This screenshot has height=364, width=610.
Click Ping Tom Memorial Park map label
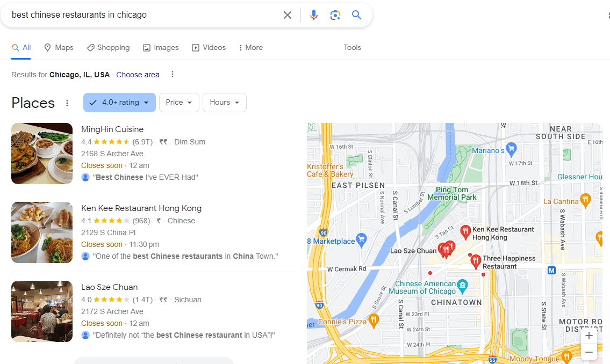[451, 193]
